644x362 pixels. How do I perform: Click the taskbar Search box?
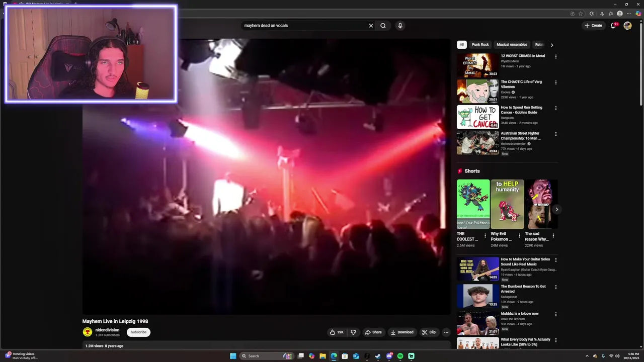(267, 356)
